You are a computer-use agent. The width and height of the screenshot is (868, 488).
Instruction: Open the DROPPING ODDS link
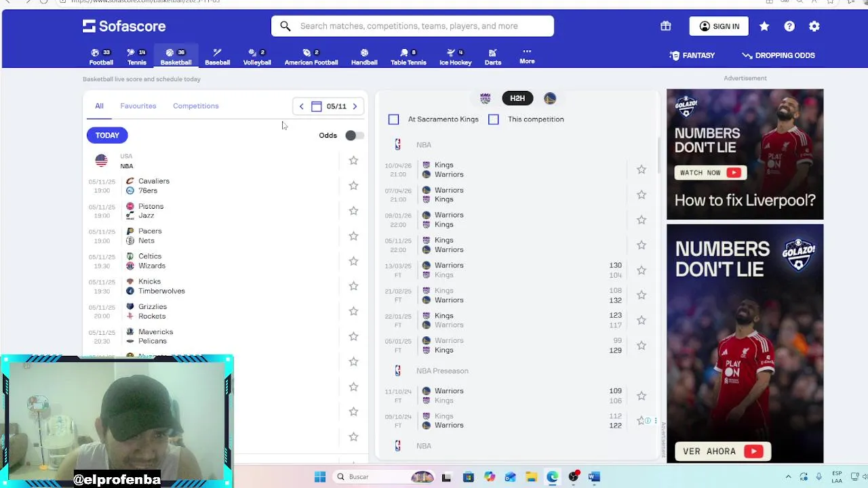pos(778,56)
